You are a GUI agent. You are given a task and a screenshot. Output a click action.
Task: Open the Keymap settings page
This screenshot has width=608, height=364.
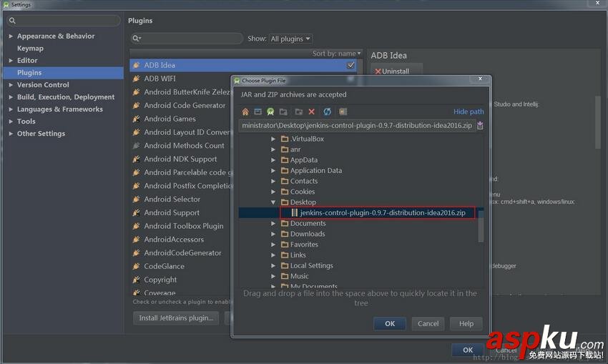pyautogui.click(x=30, y=49)
